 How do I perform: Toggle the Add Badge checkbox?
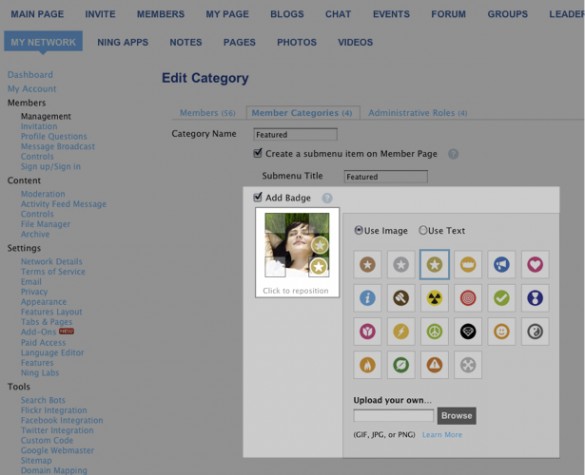coord(257,197)
